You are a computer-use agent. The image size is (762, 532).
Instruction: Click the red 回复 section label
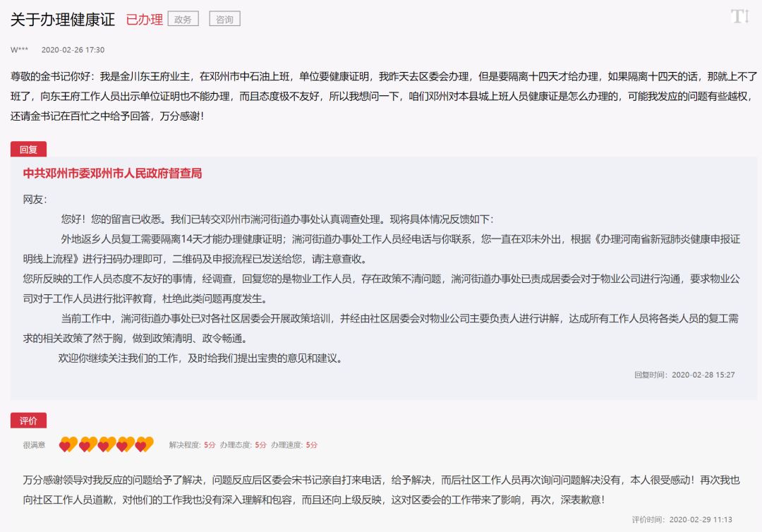coord(28,149)
